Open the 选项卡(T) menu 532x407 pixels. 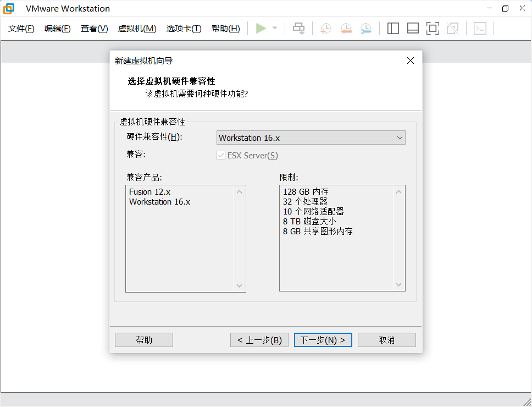coord(184,29)
